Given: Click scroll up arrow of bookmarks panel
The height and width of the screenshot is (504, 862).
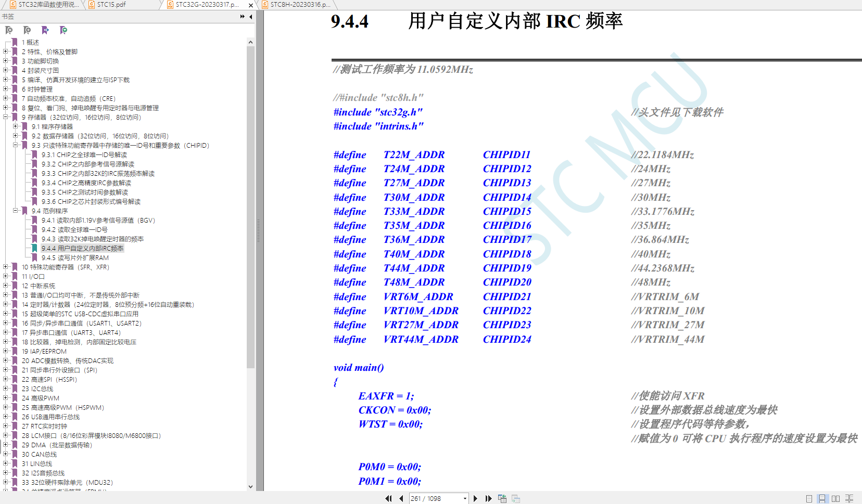Looking at the screenshot, I should (x=250, y=42).
